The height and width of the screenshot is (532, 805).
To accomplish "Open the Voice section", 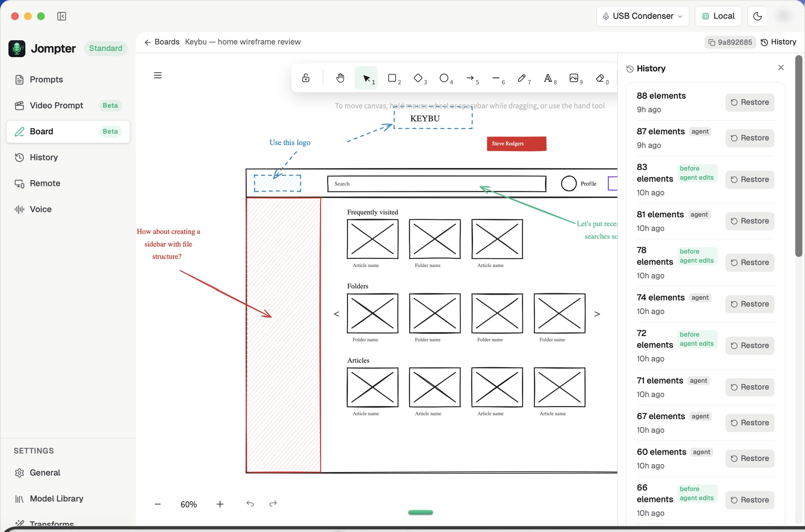I will point(68,209).
